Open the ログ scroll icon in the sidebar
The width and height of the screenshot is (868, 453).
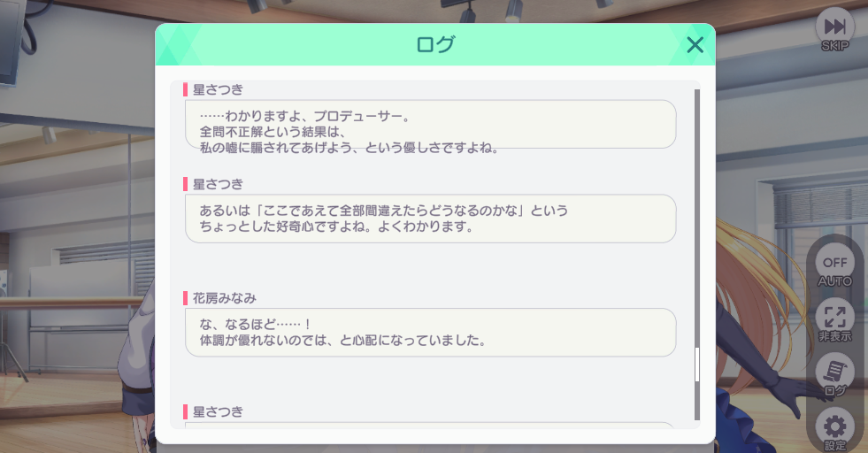834,375
